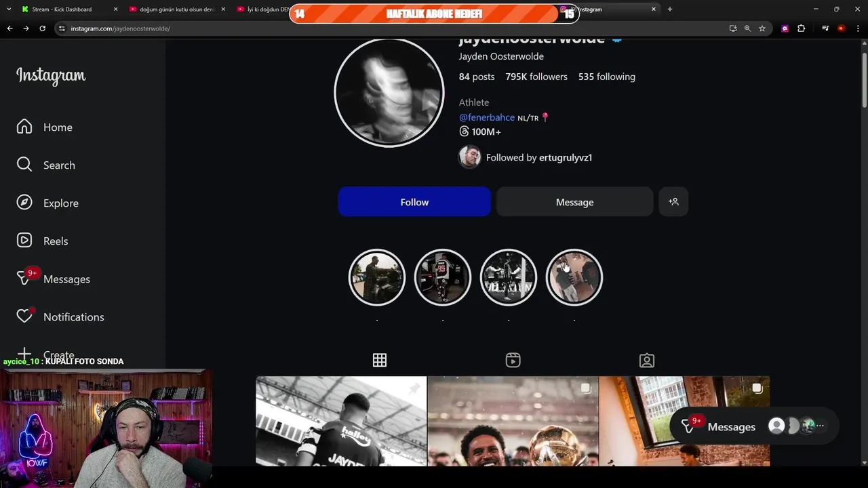The width and height of the screenshot is (868, 488).
Task: Click the media control icon in browser toolbar
Action: [x=825, y=28]
